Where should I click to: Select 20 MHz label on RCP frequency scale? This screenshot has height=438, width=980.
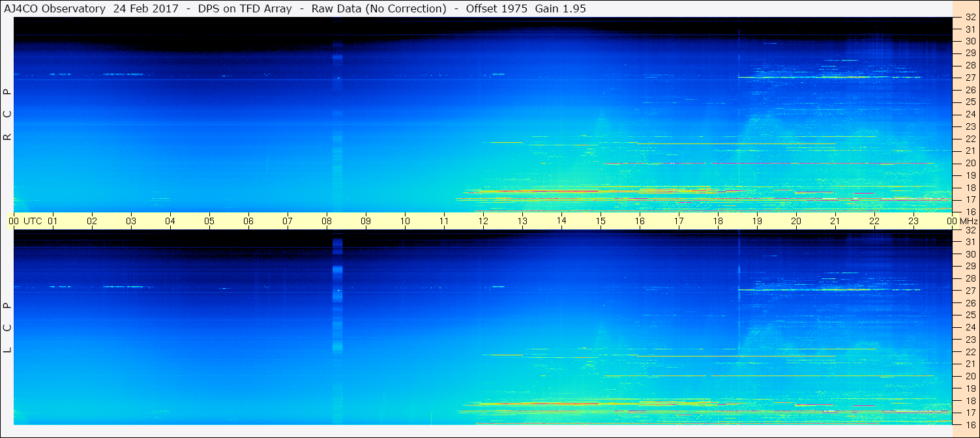tap(970, 163)
